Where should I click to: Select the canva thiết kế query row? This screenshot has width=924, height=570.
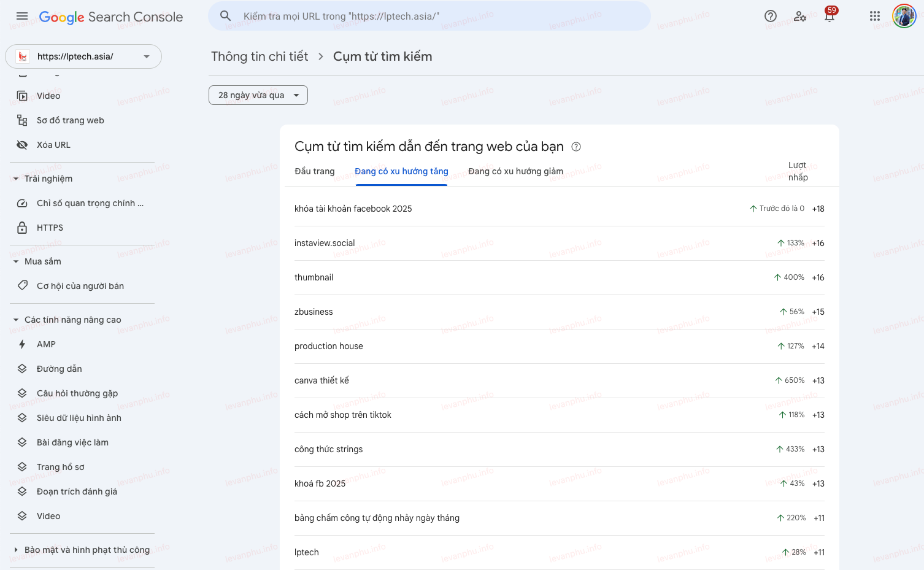tap(560, 380)
